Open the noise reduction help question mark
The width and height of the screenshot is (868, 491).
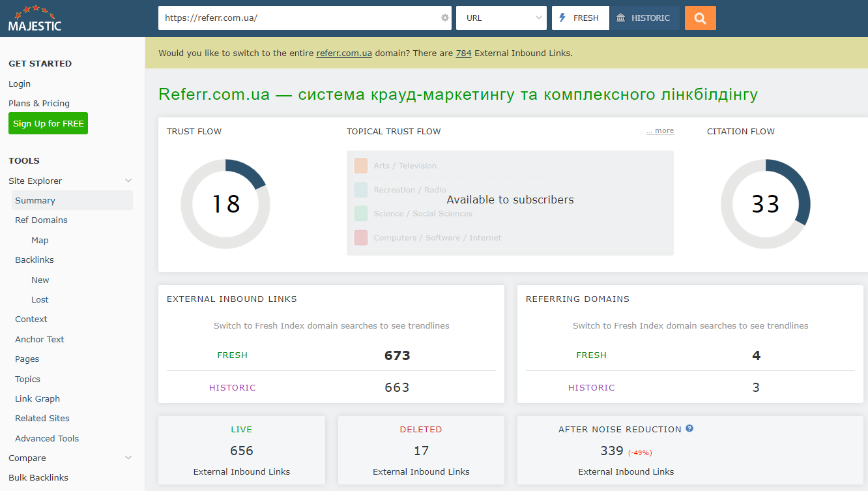point(689,428)
